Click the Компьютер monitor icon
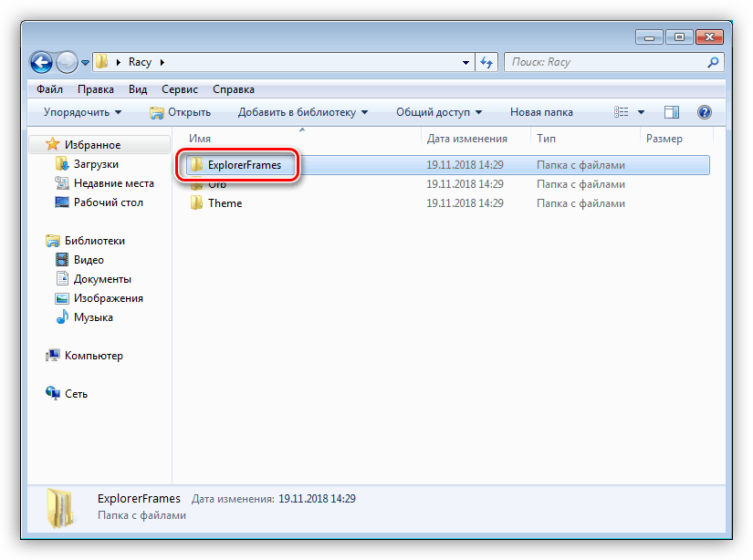Viewport: 753px width, 560px height. click(x=53, y=356)
